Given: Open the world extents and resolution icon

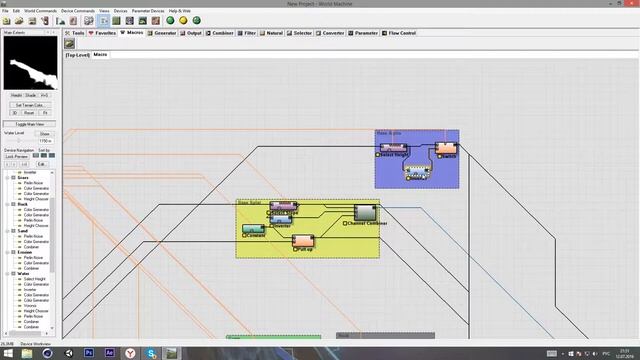Looking at the screenshot, I should click(x=61, y=20).
